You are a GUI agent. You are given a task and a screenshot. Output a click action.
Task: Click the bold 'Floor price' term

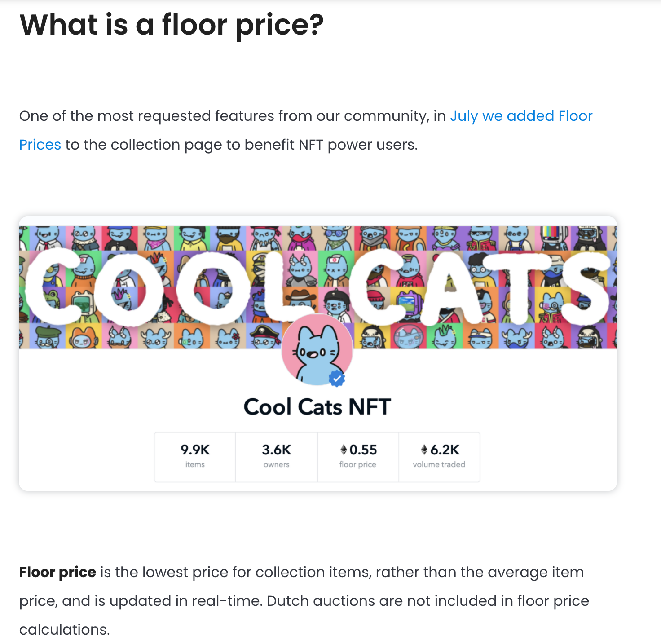[57, 572]
